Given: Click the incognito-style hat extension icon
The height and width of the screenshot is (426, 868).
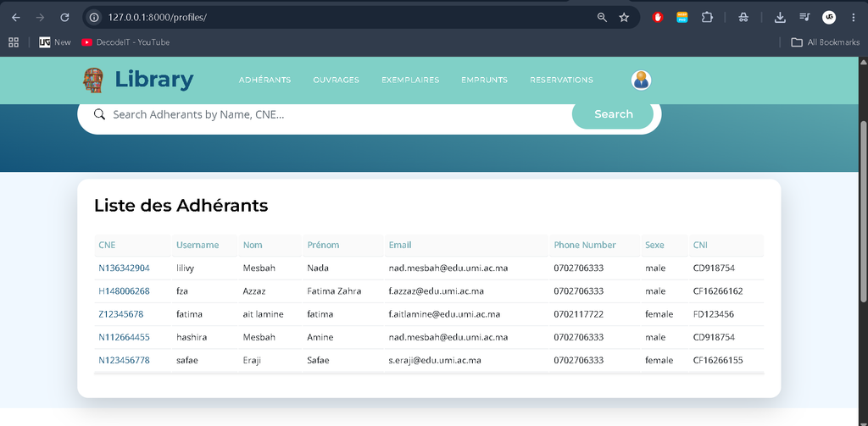Looking at the screenshot, I should pyautogui.click(x=743, y=18).
